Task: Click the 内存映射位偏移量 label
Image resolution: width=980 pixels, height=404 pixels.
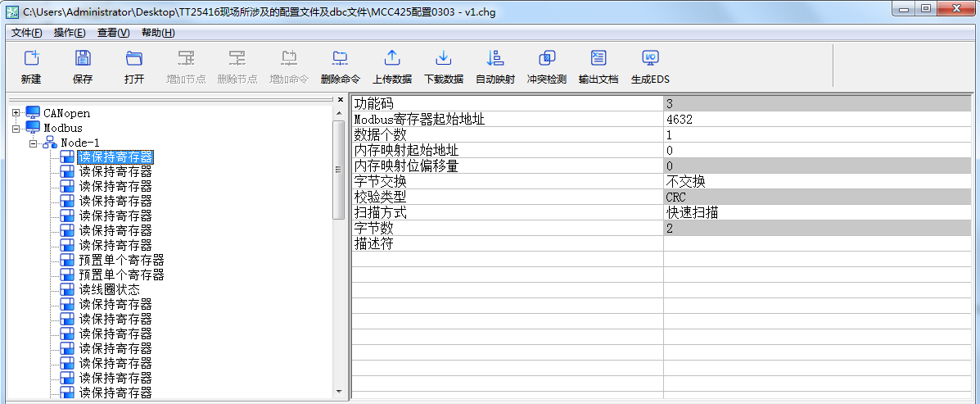Action: (x=406, y=166)
